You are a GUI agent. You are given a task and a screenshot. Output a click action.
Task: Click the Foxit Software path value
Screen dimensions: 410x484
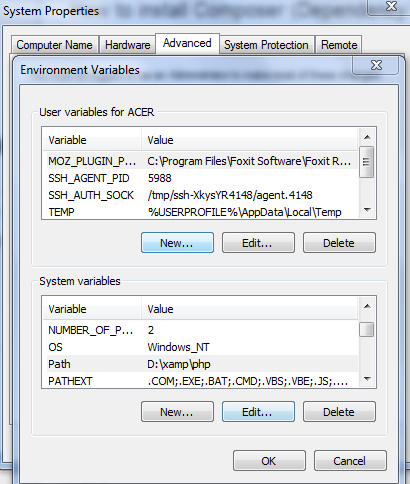click(249, 161)
